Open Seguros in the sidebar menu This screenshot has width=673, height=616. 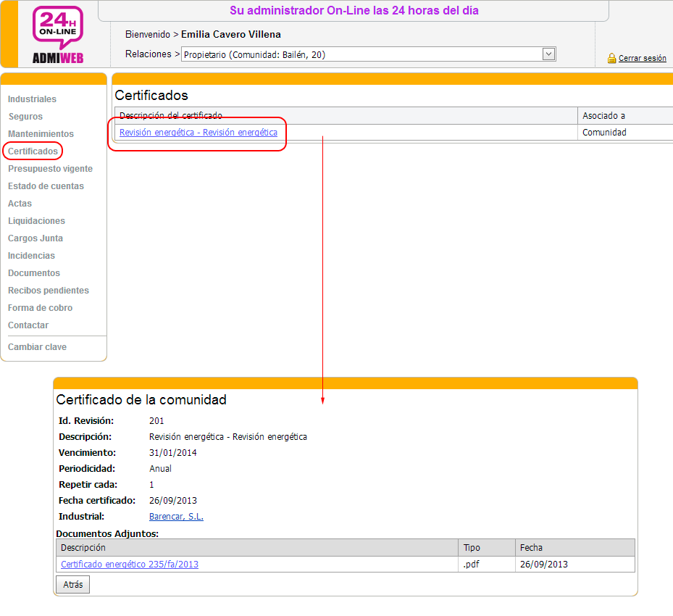[25, 117]
